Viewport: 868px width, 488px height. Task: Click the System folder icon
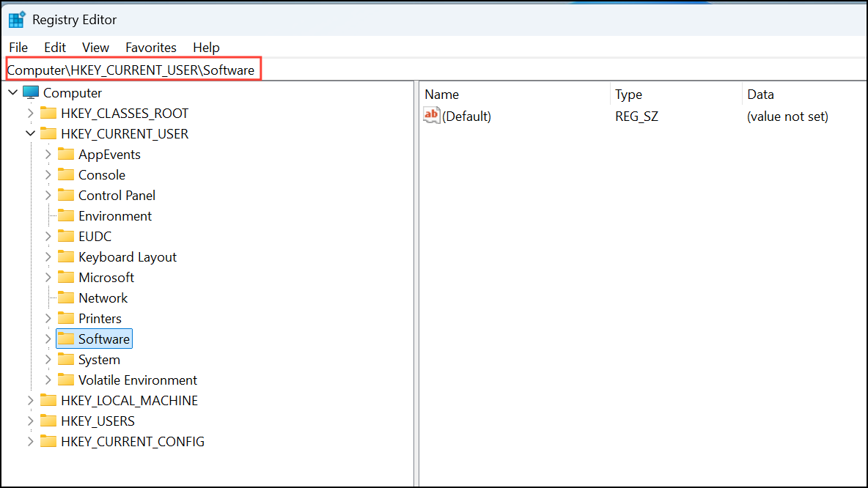[66, 359]
